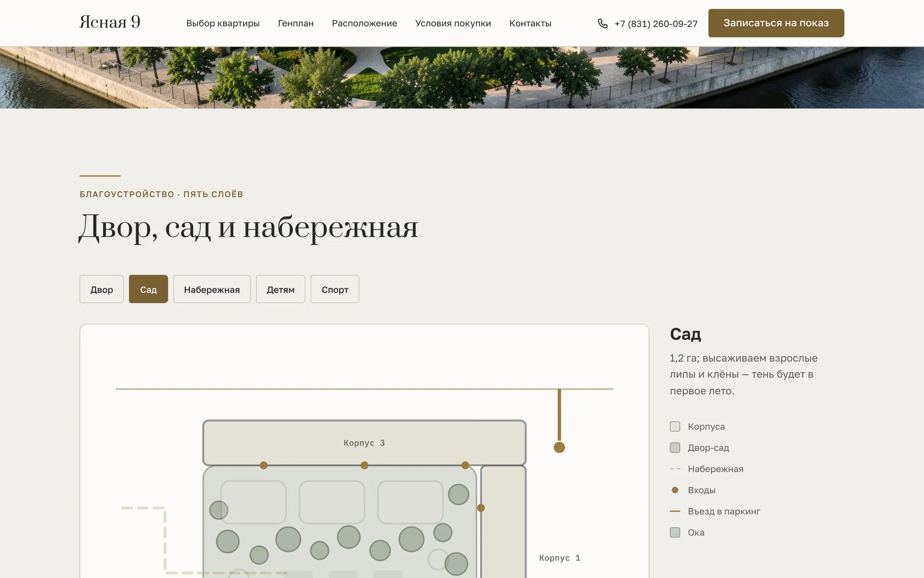Screen dimensions: 924x578
Task: Select the Сад layer tab
Action: tap(148, 289)
